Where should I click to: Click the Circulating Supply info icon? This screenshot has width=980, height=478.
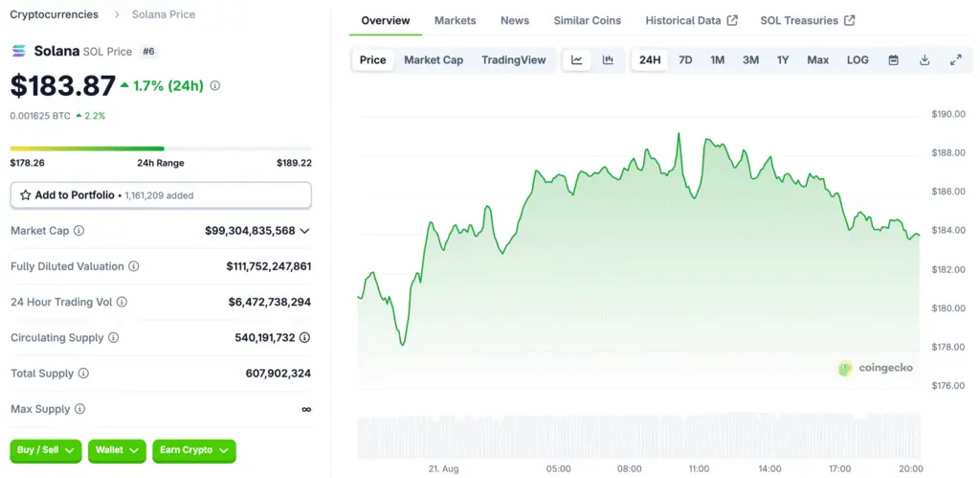point(113,338)
